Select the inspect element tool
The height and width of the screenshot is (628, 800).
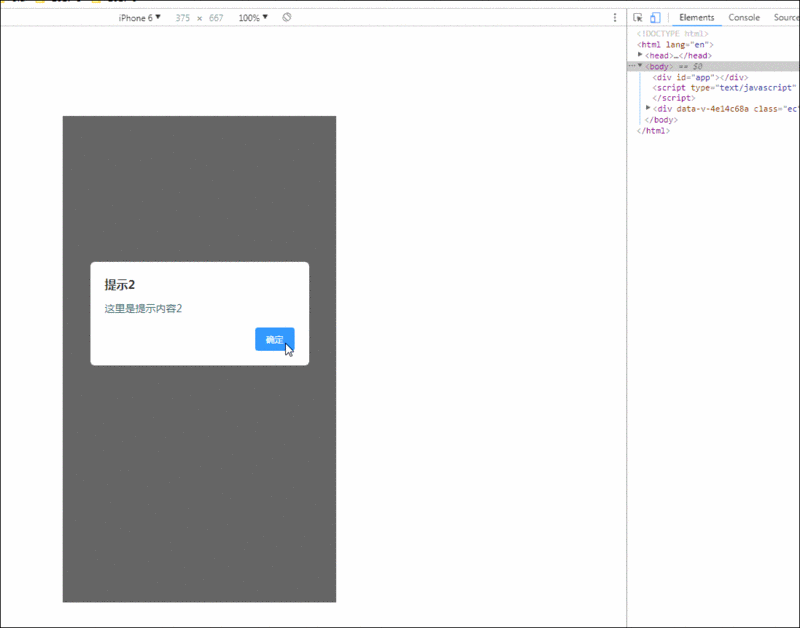(x=636, y=17)
